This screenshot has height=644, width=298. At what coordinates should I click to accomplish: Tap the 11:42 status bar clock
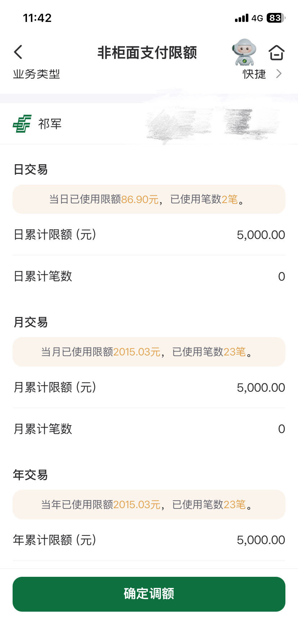[37, 18]
